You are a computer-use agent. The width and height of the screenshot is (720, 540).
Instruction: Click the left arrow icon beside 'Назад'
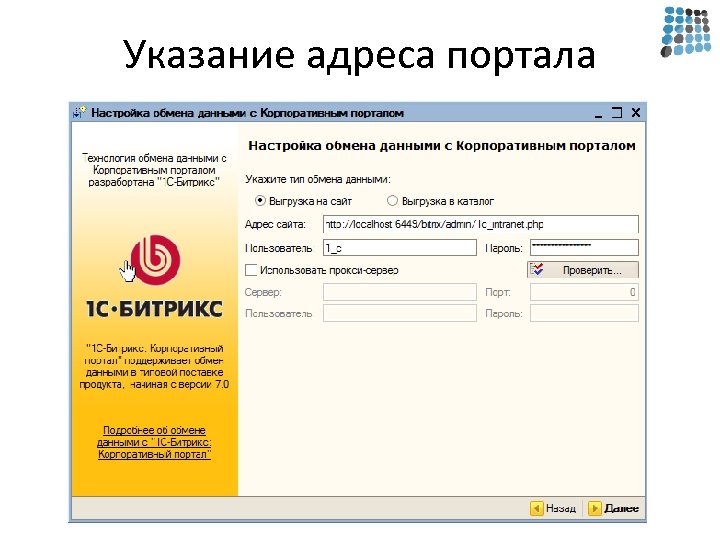coord(536,508)
